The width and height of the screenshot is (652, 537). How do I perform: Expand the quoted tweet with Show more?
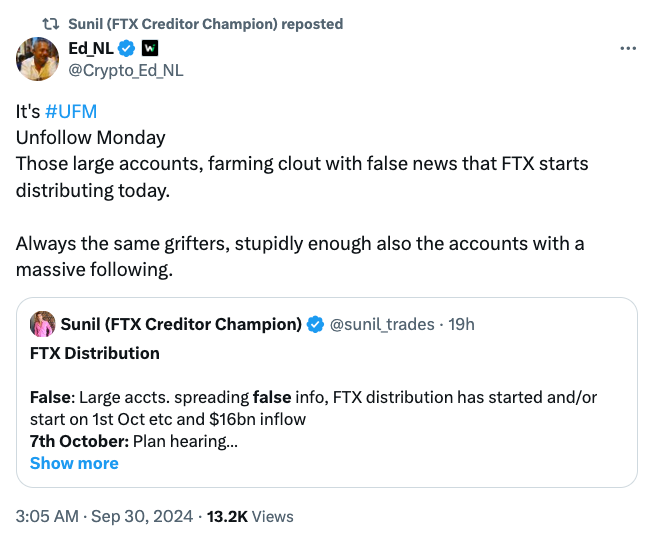click(74, 463)
